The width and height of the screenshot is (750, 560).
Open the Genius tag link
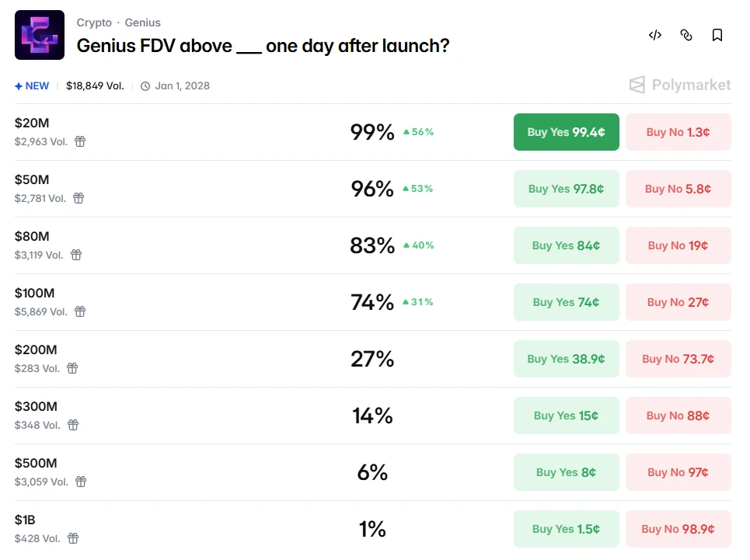[x=143, y=23]
